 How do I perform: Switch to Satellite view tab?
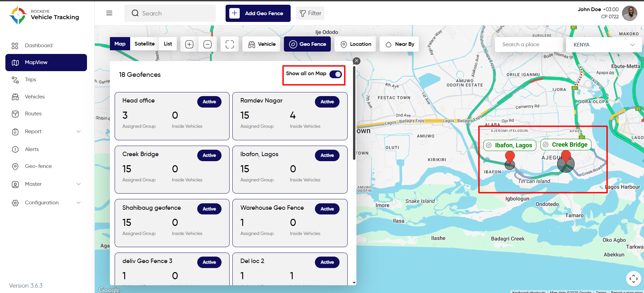pos(144,44)
